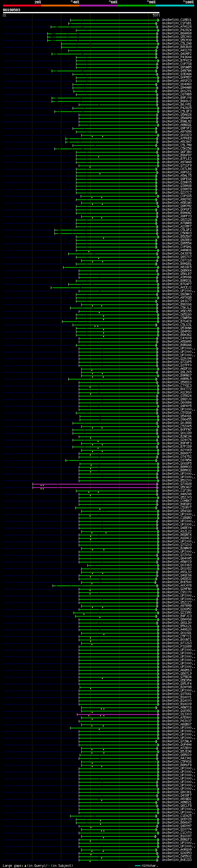
Task: Click hit label UniRef100_B7FKC9
Action: pyautogui.click(x=176, y=60)
